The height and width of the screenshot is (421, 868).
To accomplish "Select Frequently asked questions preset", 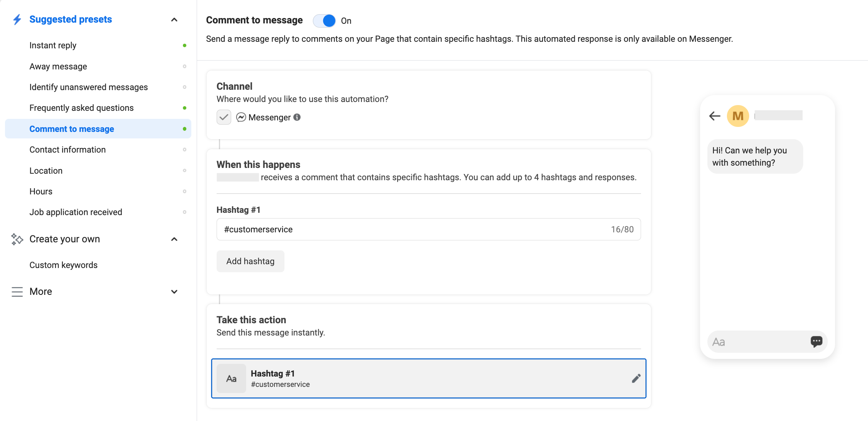I will coord(81,108).
